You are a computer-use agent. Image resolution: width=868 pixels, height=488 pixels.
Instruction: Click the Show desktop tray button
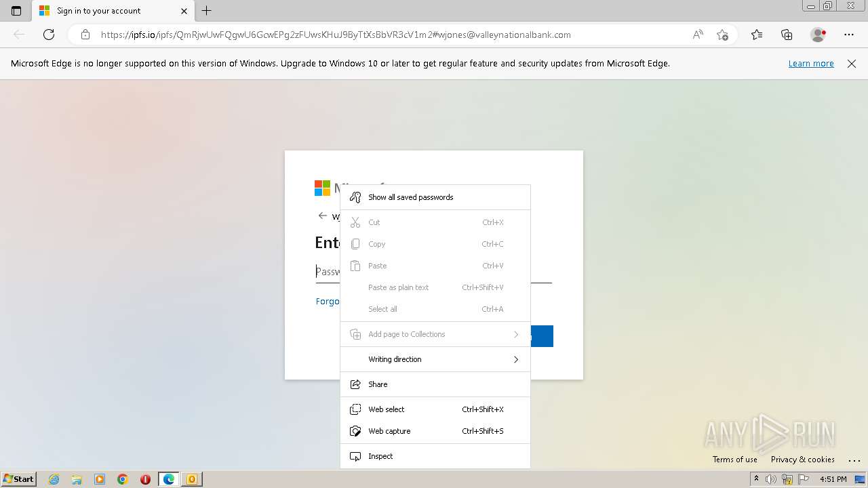coord(861,479)
